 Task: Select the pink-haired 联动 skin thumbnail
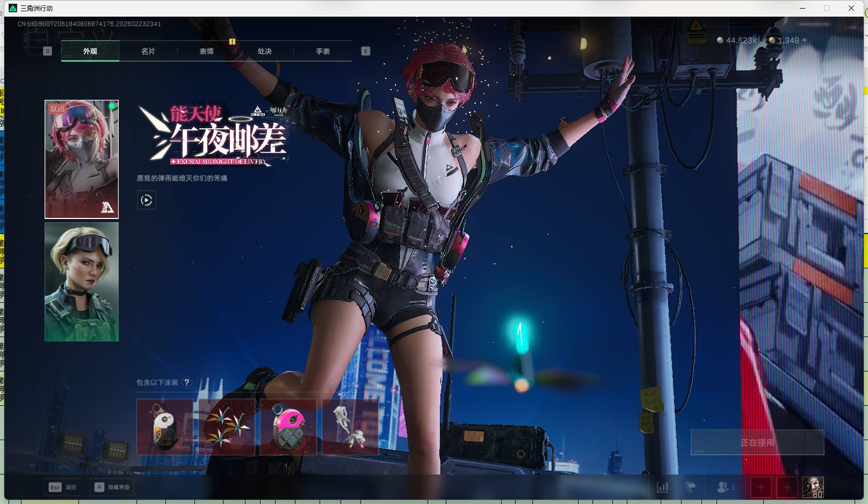tap(82, 159)
